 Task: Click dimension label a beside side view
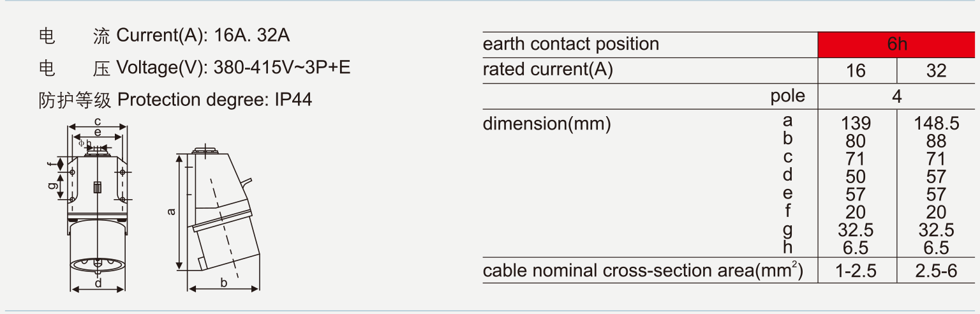point(170,213)
